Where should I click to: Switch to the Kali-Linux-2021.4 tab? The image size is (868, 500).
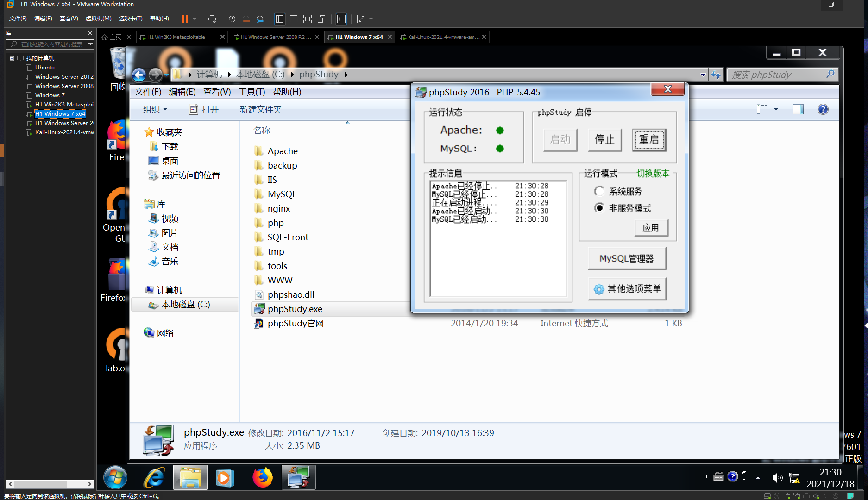[443, 37]
